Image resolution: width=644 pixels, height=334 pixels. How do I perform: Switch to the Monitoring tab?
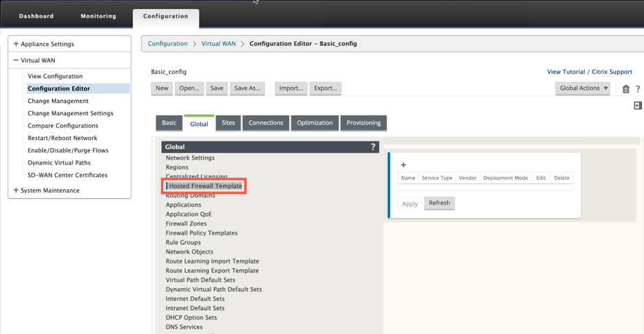coord(98,16)
